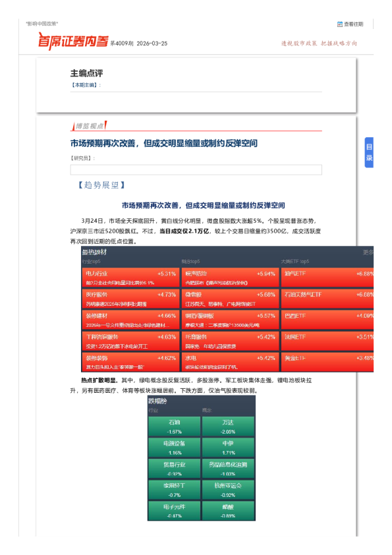392x555 pixels.
Task: Select the 水电 +5.42% tile
Action: pos(231,362)
